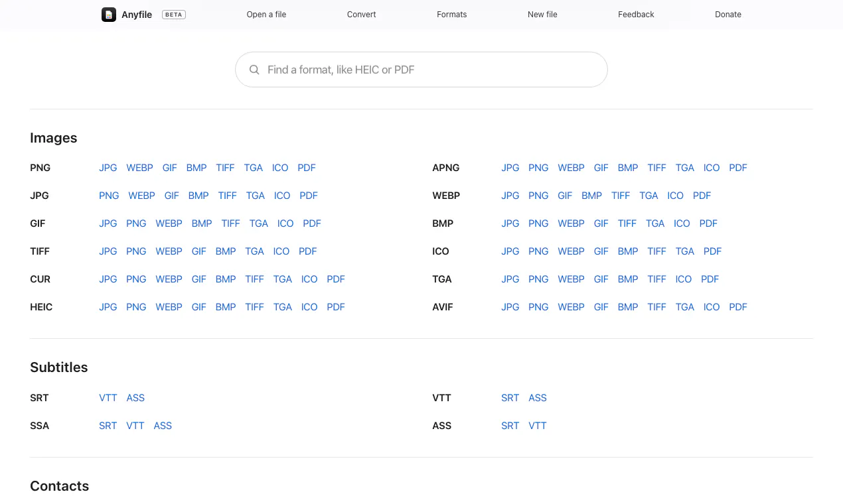This screenshot has height=504, width=843.
Task: Choose BMP in the AVIF row
Action: 628,307
